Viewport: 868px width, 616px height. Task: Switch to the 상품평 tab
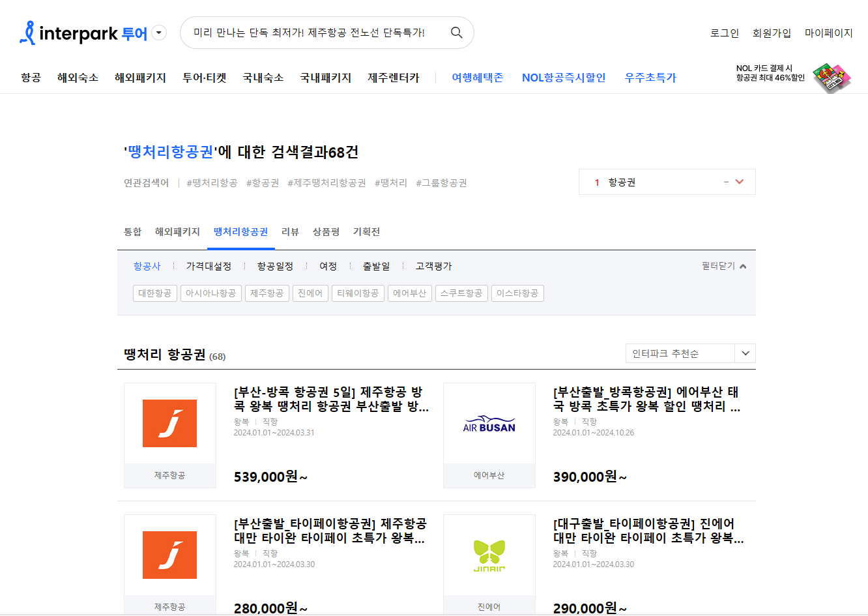tap(326, 232)
